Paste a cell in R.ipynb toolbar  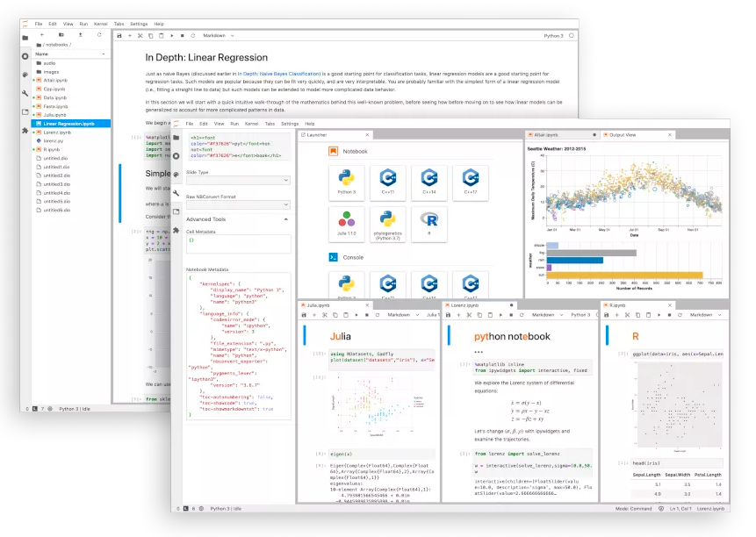pos(648,315)
